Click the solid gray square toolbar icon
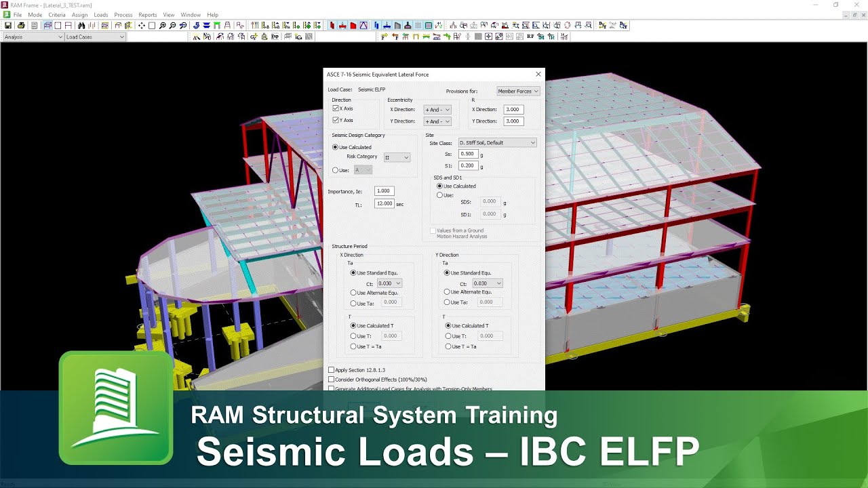868x488 pixels. [x=478, y=37]
